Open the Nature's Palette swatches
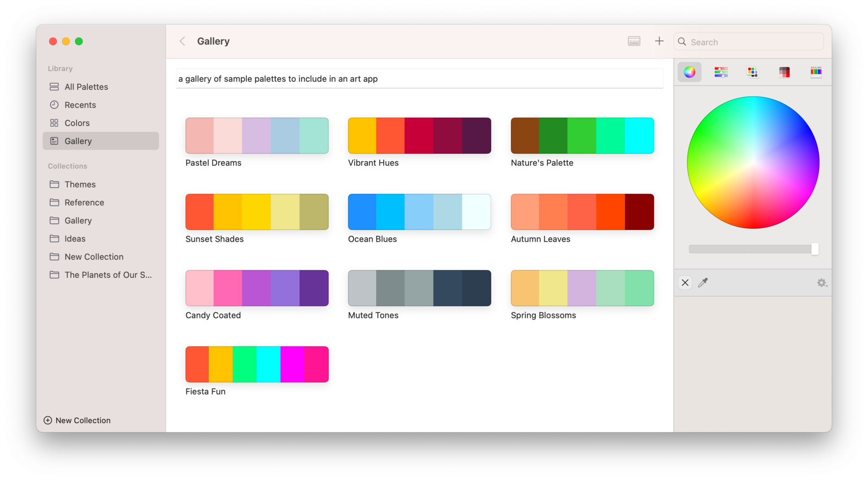The width and height of the screenshot is (868, 480). tap(582, 136)
